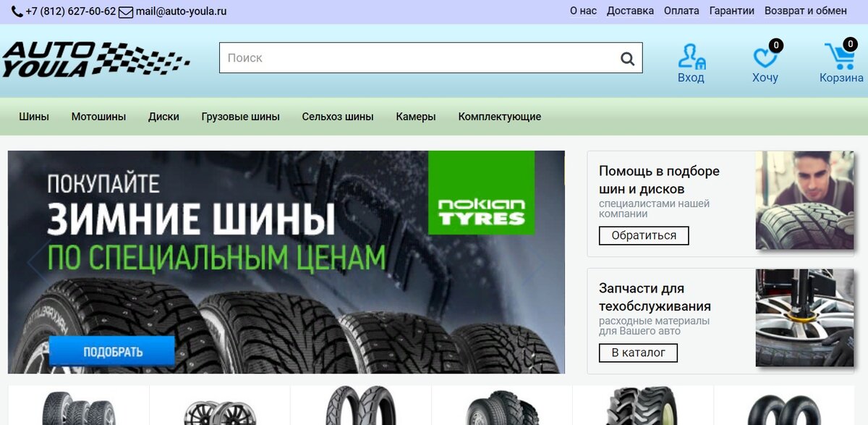Click the mechanic with tire photo

[804, 201]
